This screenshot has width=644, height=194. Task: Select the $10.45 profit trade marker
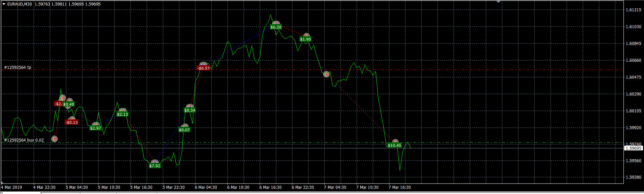point(394,145)
